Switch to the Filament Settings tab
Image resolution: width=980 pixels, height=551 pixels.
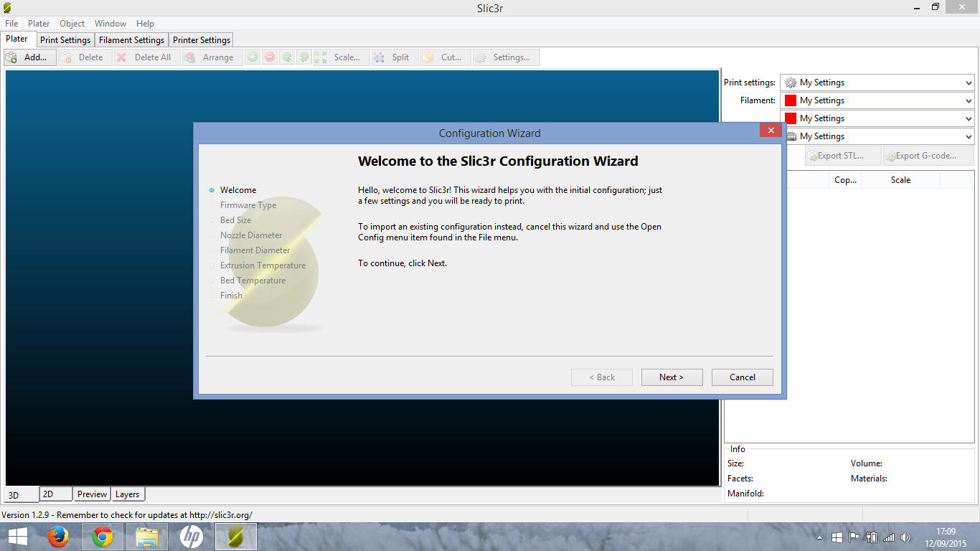131,40
